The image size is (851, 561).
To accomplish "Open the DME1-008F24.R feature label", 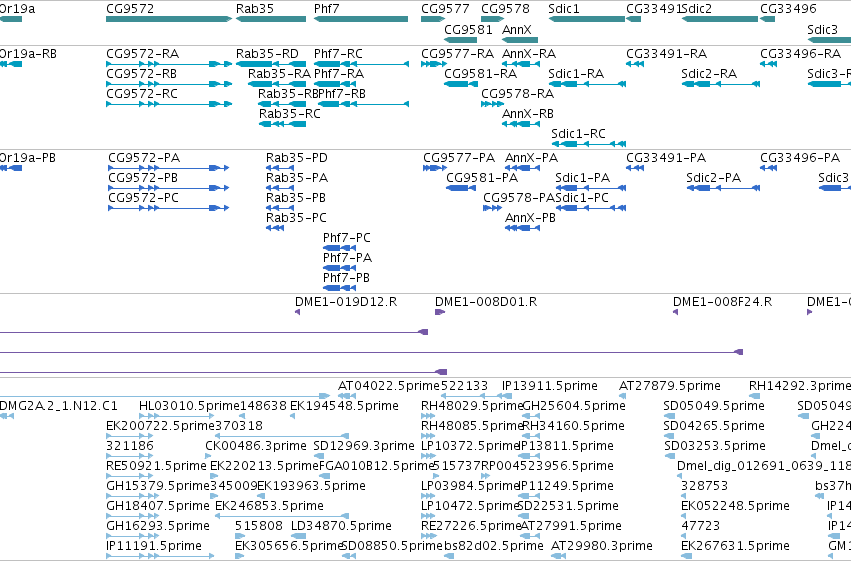I will [722, 302].
